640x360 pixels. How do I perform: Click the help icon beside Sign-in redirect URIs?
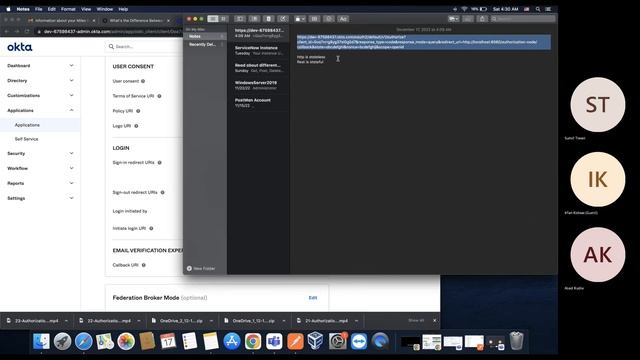coord(160,162)
